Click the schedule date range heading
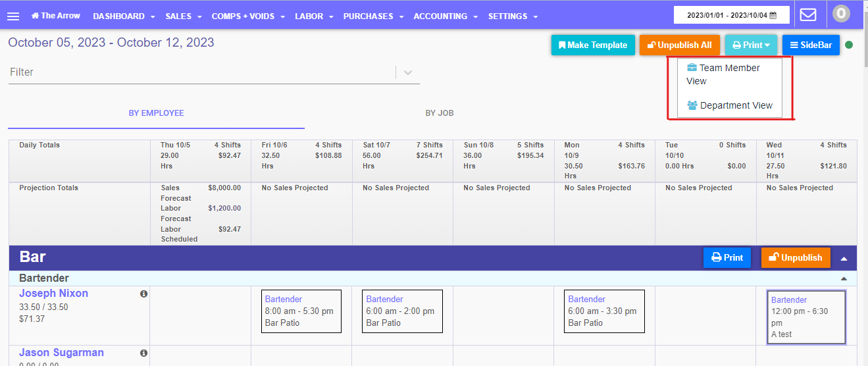Image resolution: width=868 pixels, height=366 pixels. (x=111, y=43)
